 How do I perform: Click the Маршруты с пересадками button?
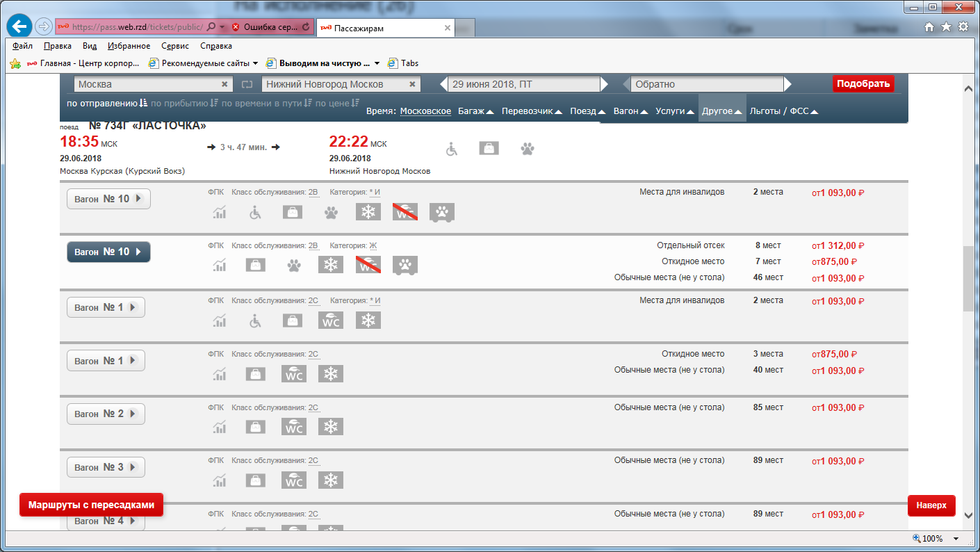pos(91,505)
